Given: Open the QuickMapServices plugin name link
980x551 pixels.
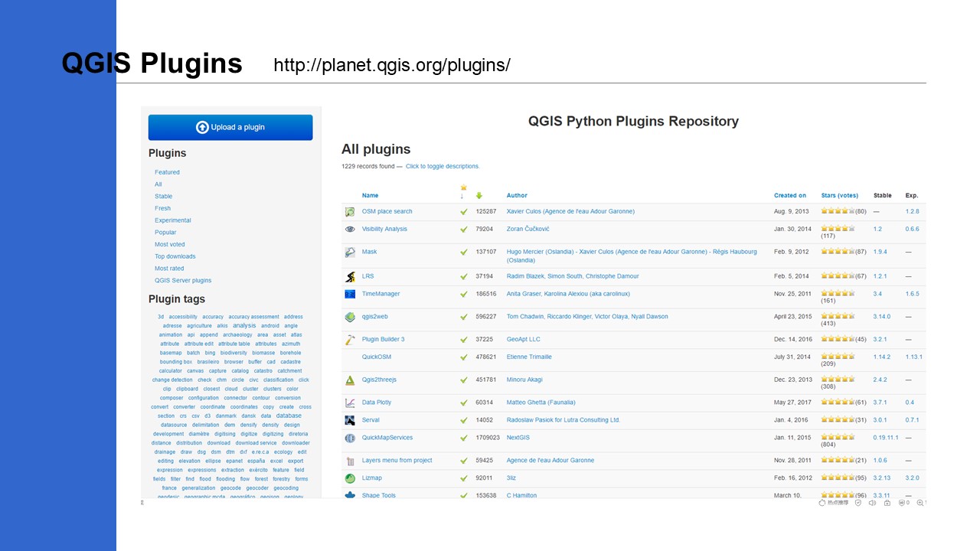Looking at the screenshot, I should coord(387,438).
